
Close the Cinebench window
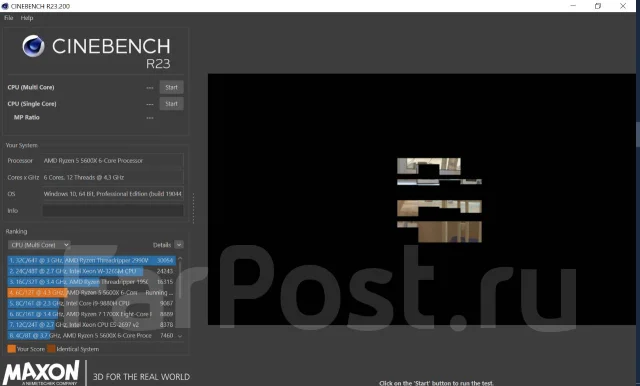point(623,6)
